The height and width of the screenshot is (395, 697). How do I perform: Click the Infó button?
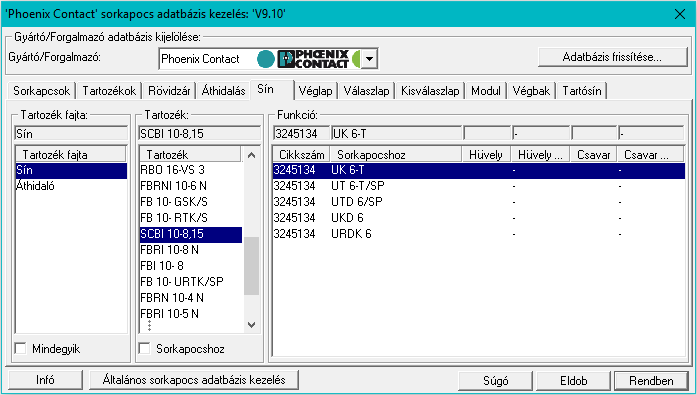pos(45,380)
